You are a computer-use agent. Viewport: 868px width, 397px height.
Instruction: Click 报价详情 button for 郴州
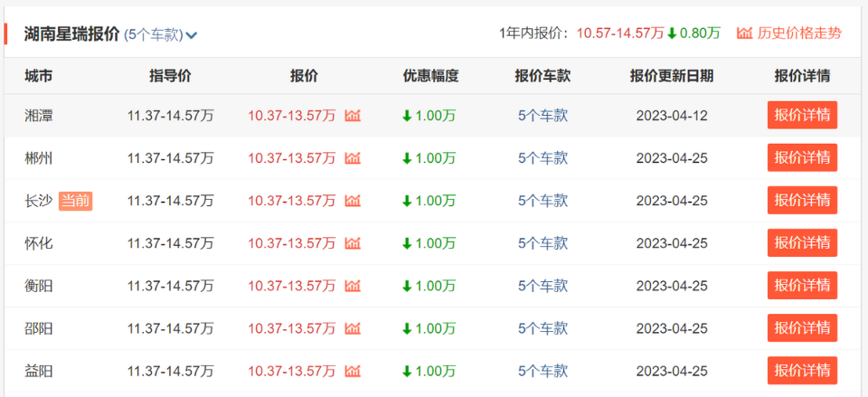click(802, 157)
